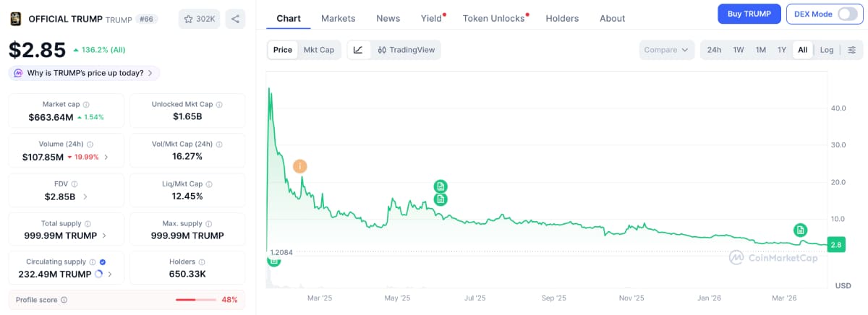Expand the FDV details chevron
This screenshot has width=868, height=315.
pyautogui.click(x=85, y=196)
